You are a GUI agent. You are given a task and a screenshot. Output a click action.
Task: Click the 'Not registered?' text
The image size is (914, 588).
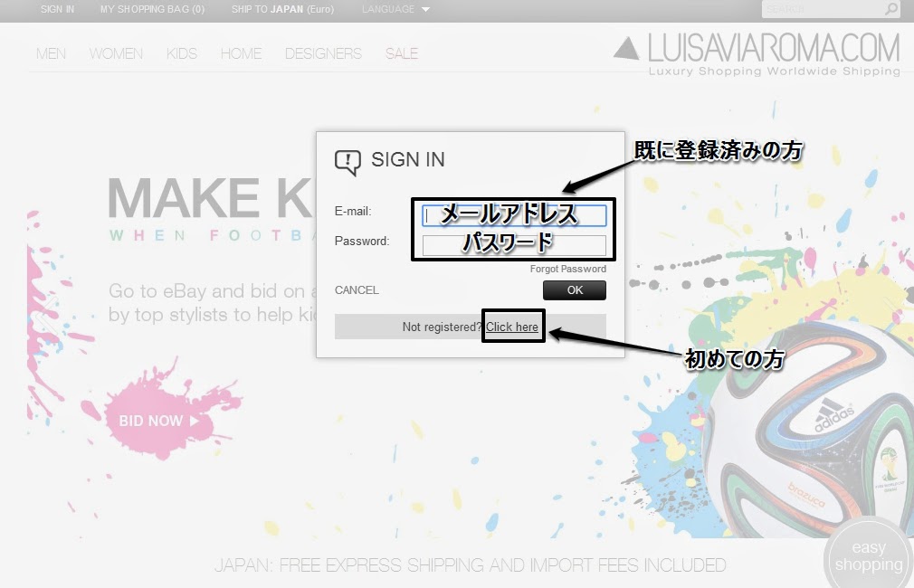[442, 327]
